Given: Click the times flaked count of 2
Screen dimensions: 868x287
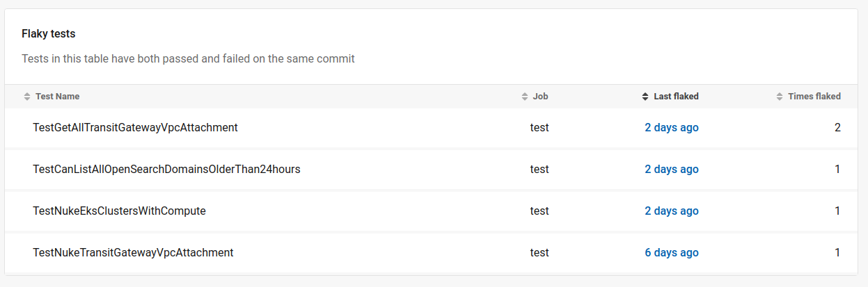Looking at the screenshot, I should (x=837, y=128).
